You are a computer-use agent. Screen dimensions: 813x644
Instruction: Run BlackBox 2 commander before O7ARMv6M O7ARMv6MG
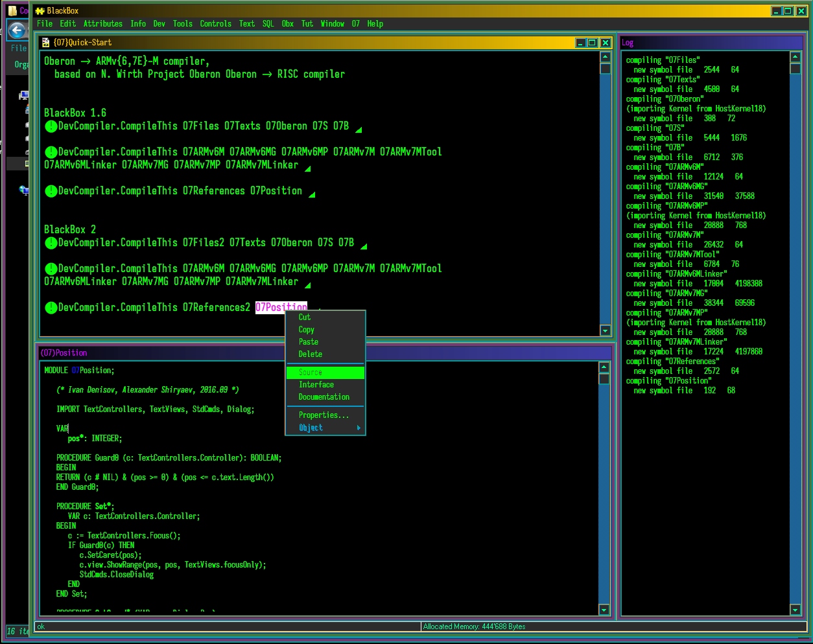point(51,269)
